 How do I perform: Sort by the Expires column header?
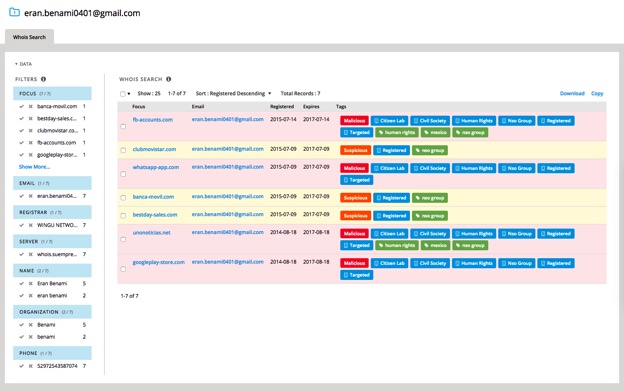[311, 107]
